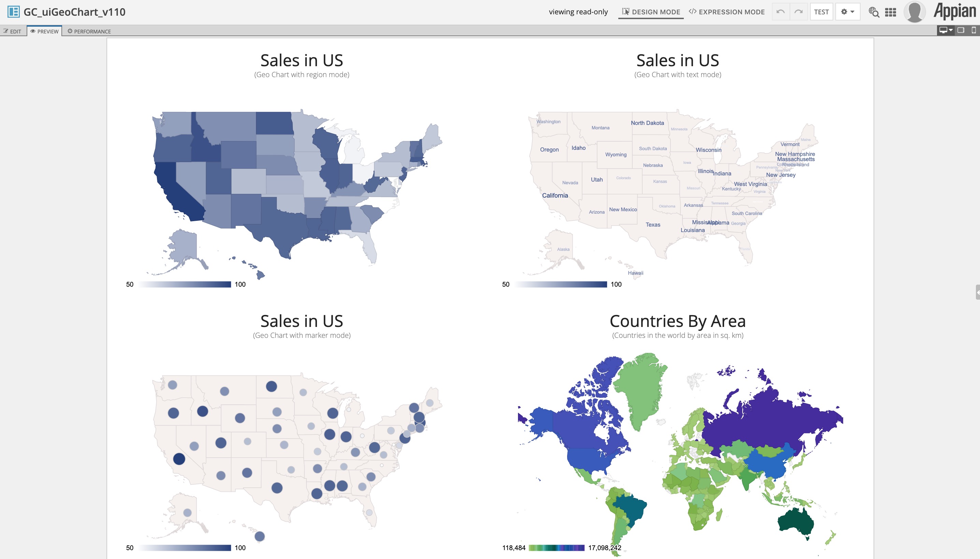980x559 pixels.
Task: Open the application grid navigation icon
Action: click(891, 12)
